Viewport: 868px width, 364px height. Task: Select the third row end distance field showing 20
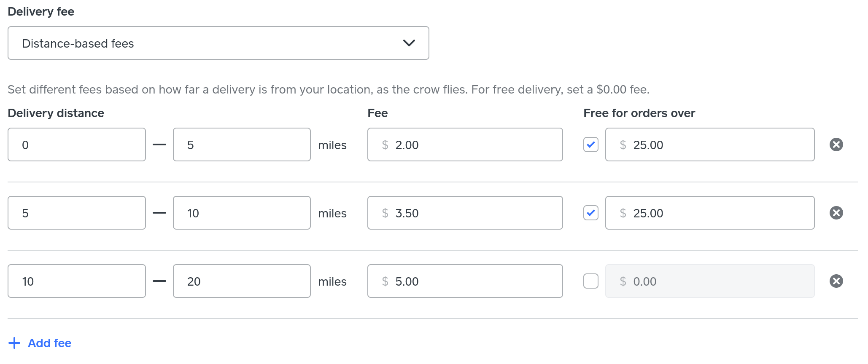[242, 281]
